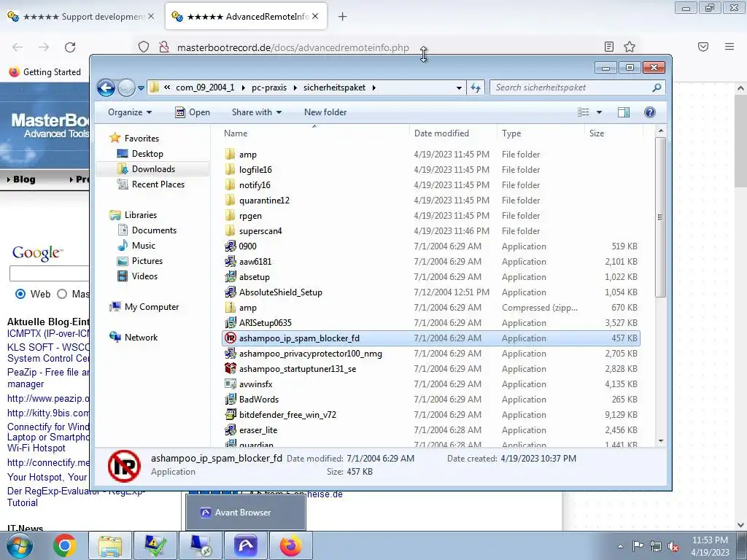
Task: Select ashampoo_startuptuner131_se file icon
Action: coord(230,368)
